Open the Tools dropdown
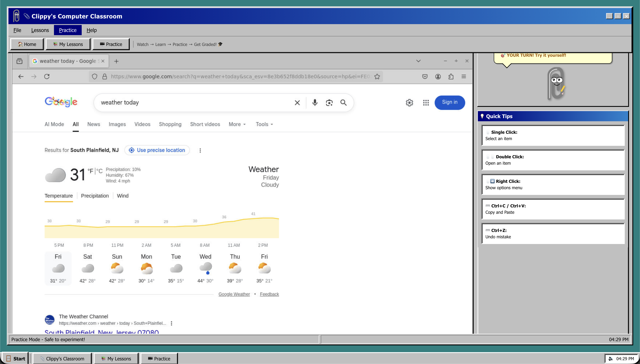The image size is (640, 364). pos(264,124)
